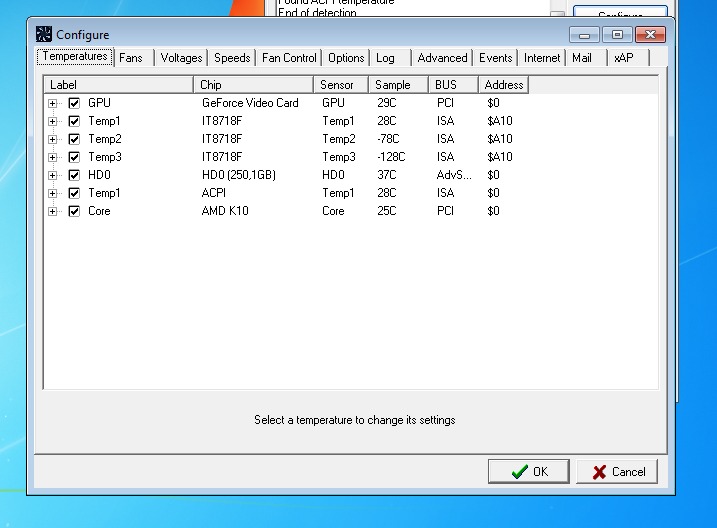Open the xAP tab
This screenshot has width=717, height=528.
pyautogui.click(x=629, y=58)
